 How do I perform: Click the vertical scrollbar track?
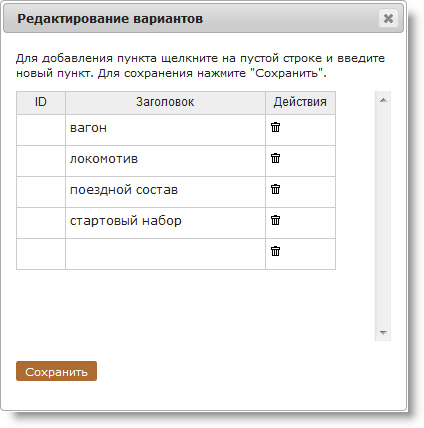tap(383, 216)
